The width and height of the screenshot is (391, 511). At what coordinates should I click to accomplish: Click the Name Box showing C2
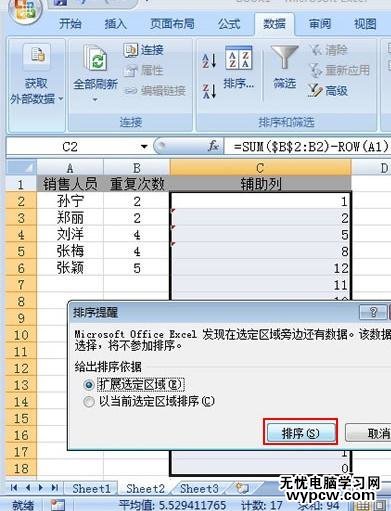point(72,147)
